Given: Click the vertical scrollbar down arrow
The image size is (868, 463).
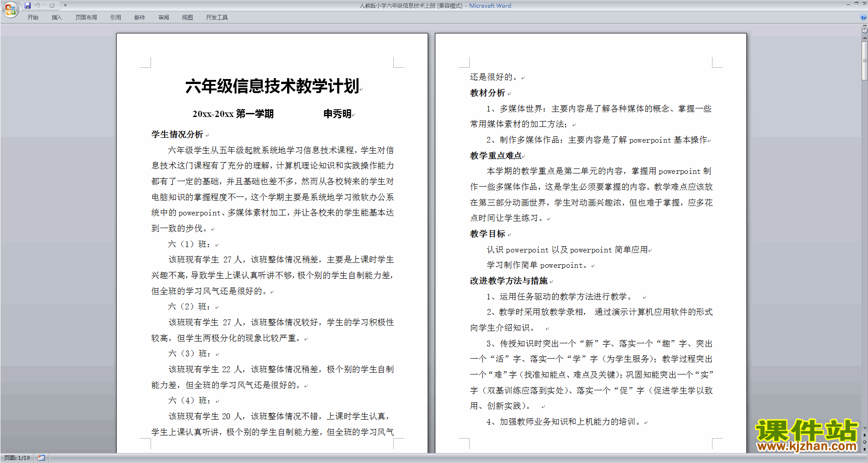Looking at the screenshot, I should coord(865,428).
